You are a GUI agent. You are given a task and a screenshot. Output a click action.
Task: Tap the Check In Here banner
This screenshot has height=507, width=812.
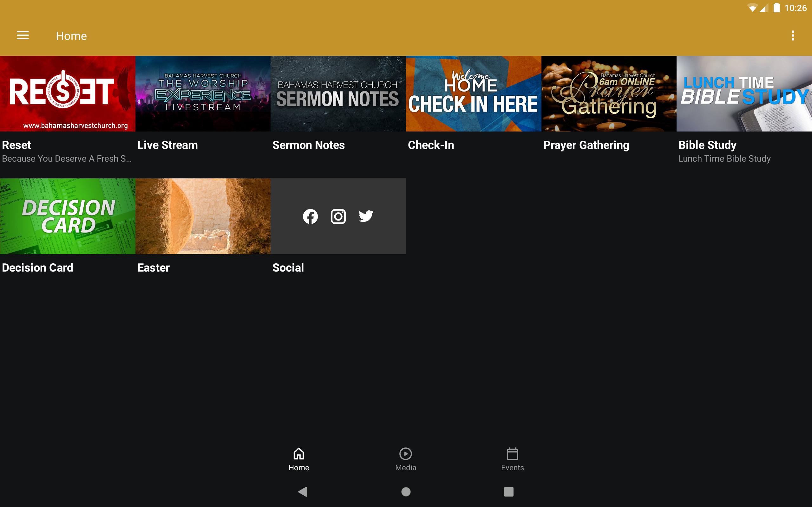click(473, 93)
